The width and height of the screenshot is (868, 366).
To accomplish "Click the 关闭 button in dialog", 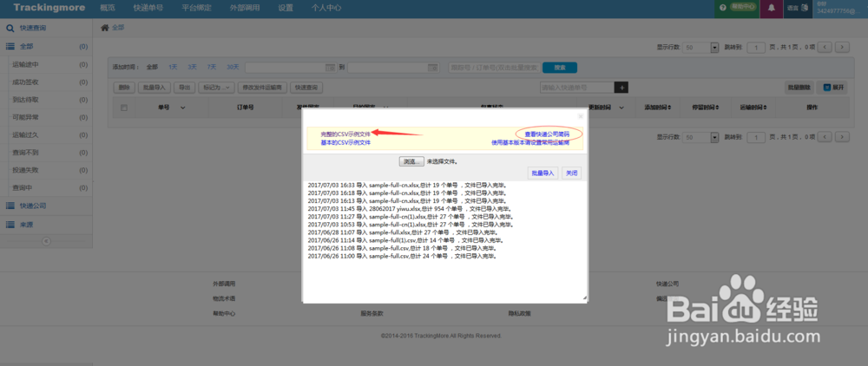I will pos(571,173).
